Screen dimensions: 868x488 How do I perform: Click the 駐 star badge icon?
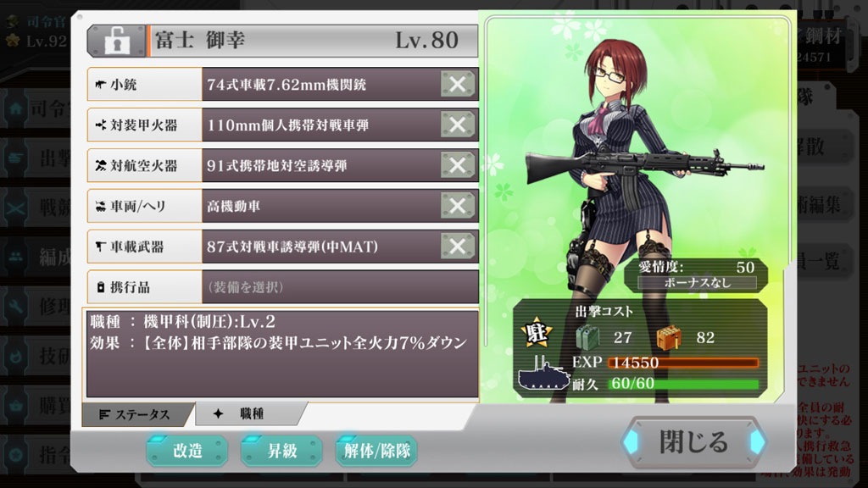pos(537,333)
